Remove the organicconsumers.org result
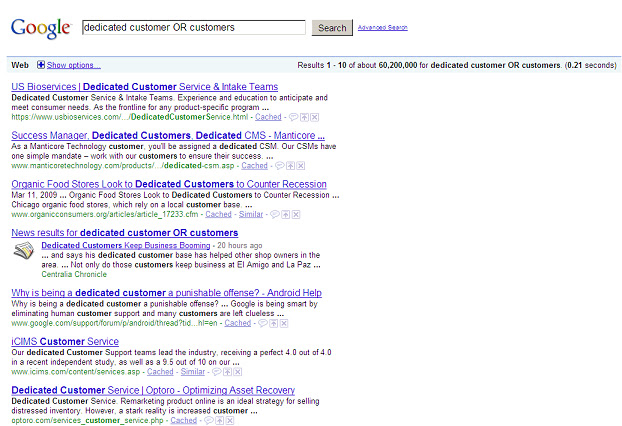 296,215
